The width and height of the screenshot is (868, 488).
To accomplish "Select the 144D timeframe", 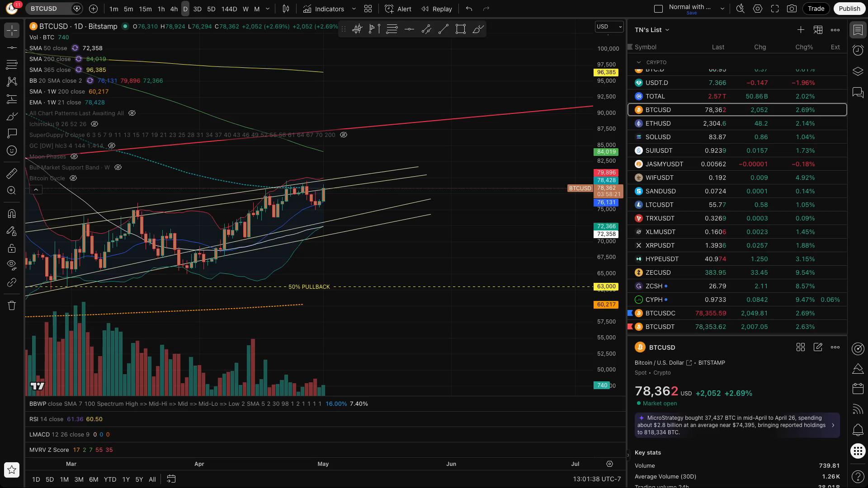I will (x=229, y=9).
